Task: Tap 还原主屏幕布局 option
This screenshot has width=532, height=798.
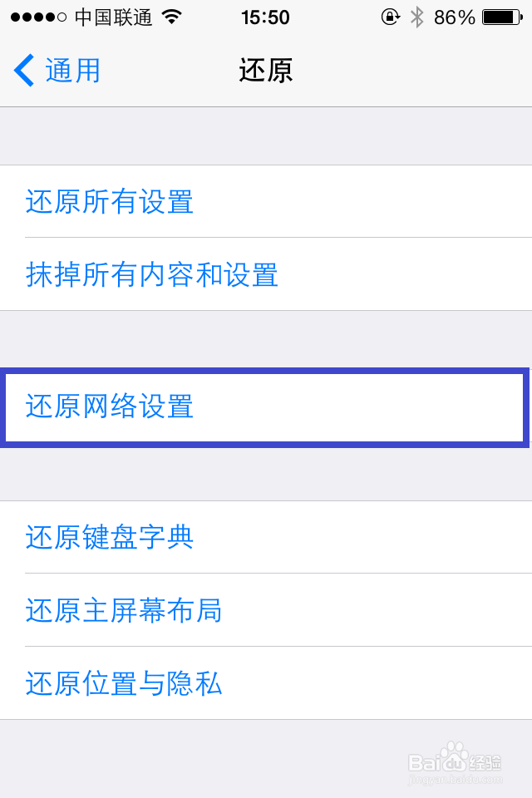Action: 122,611
